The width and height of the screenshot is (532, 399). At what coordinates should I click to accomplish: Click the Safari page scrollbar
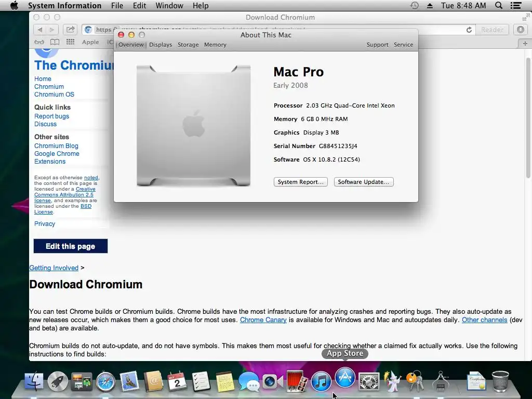(x=528, y=117)
